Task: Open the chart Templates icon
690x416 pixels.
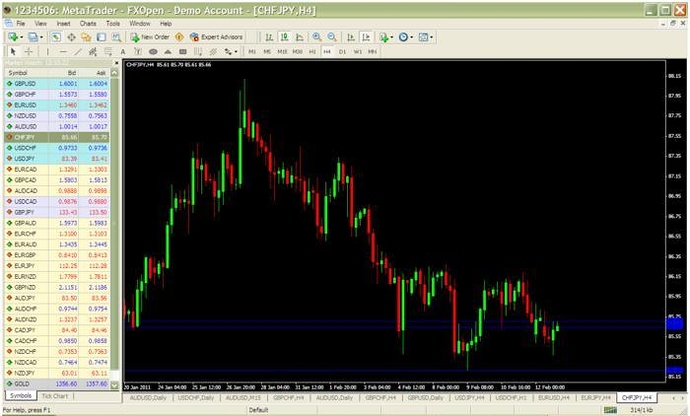Action: pyautogui.click(x=423, y=37)
